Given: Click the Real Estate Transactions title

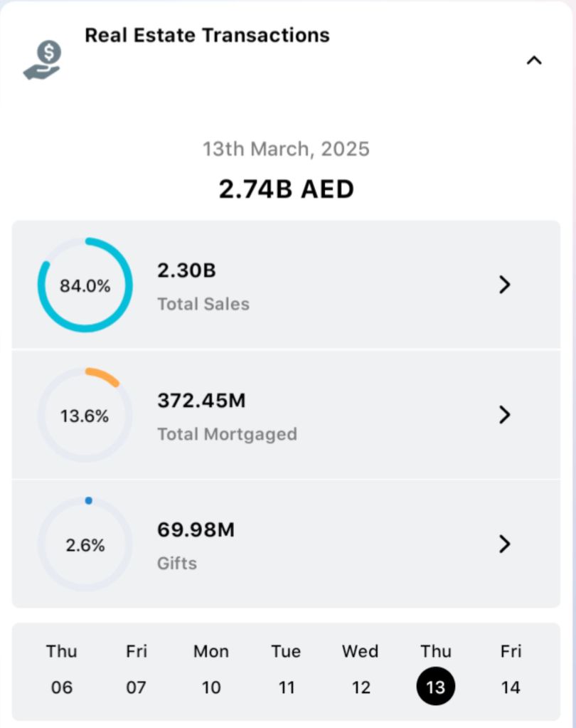Looking at the screenshot, I should (x=207, y=35).
